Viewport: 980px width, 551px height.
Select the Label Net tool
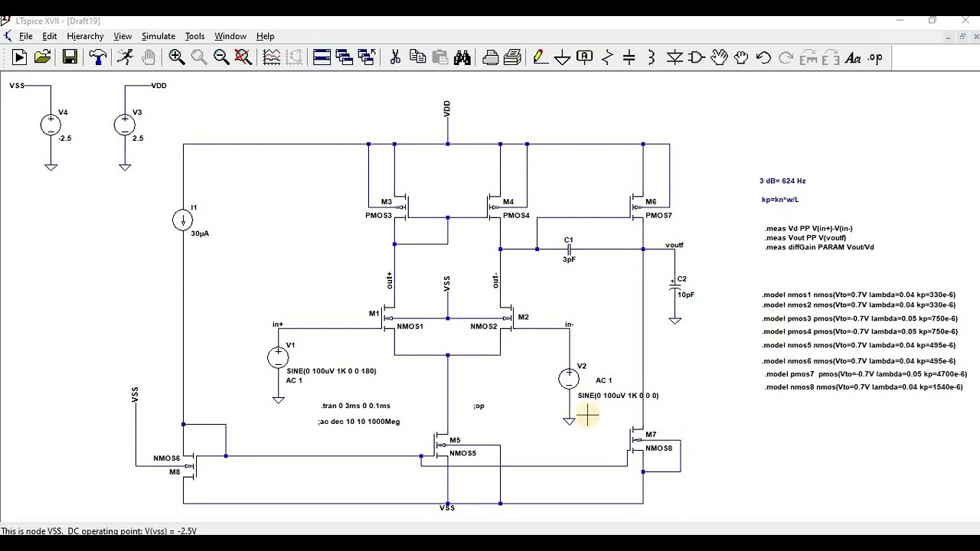point(585,57)
